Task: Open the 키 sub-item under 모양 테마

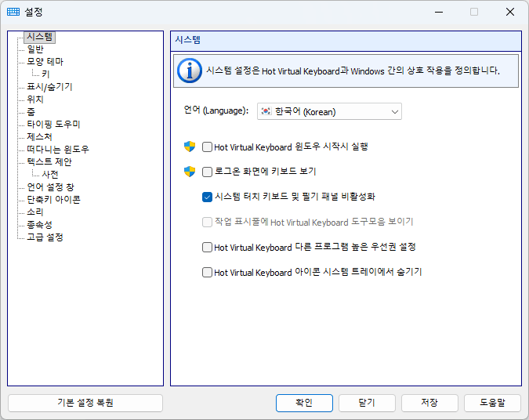Action: click(45, 74)
